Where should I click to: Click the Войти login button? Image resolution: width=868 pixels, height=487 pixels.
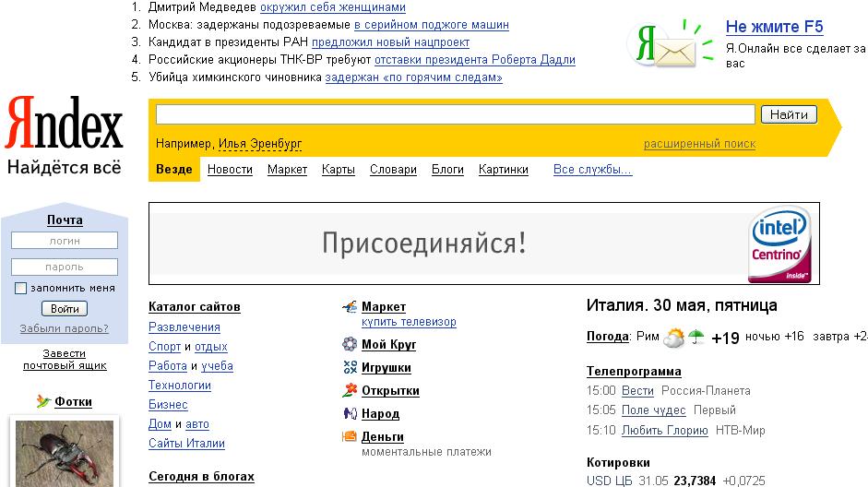click(x=65, y=309)
